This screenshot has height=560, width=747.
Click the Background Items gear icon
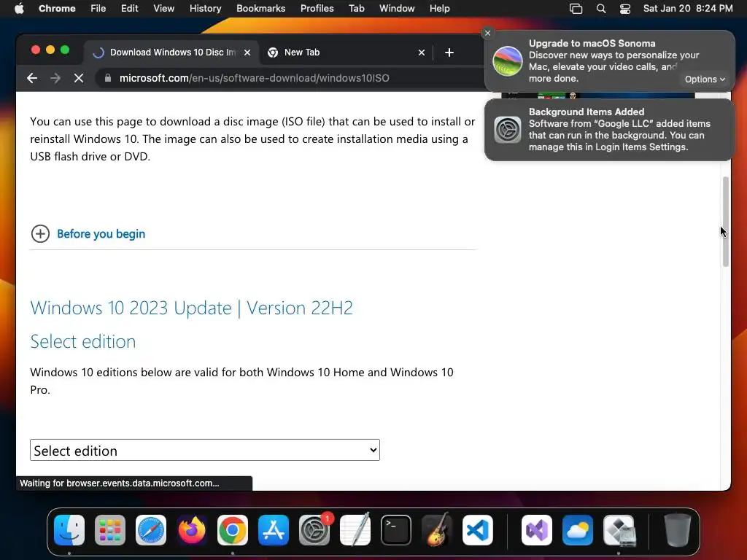pyautogui.click(x=508, y=130)
